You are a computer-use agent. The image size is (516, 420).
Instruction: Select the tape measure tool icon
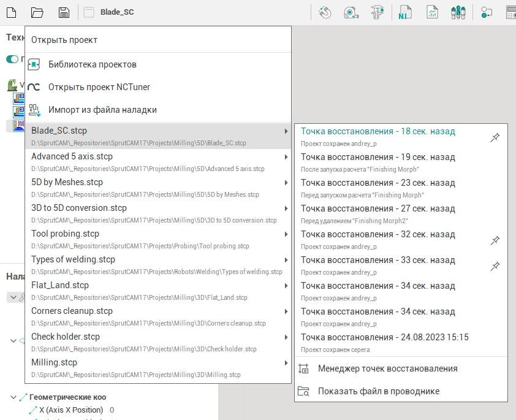coord(352,12)
